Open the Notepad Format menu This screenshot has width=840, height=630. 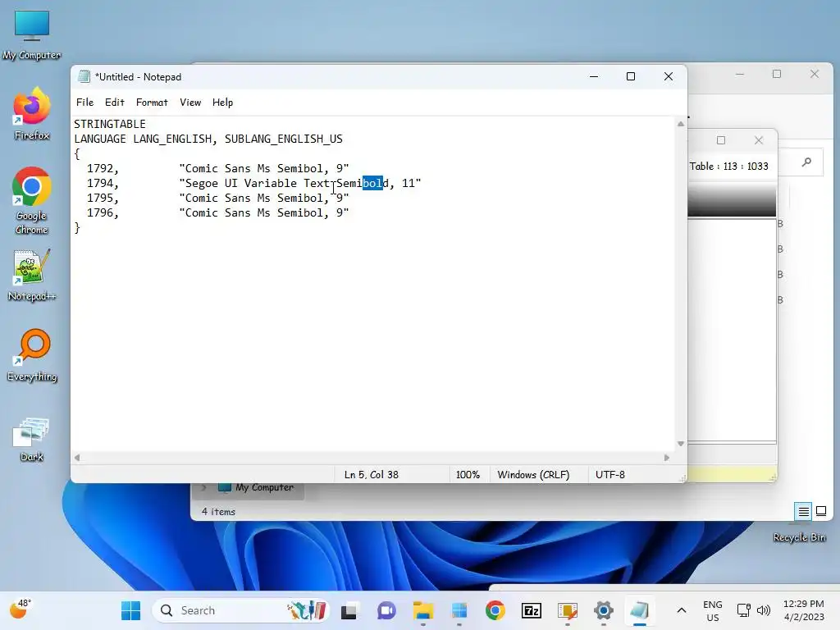pos(152,103)
